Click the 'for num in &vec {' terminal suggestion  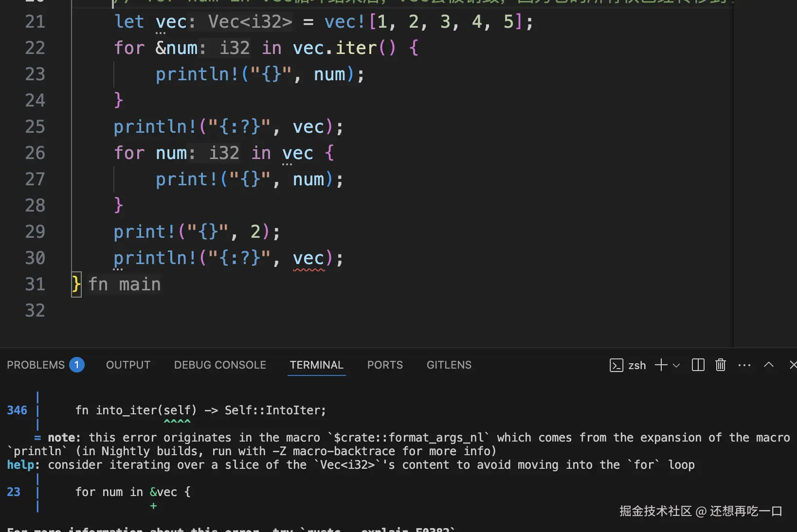(x=133, y=492)
